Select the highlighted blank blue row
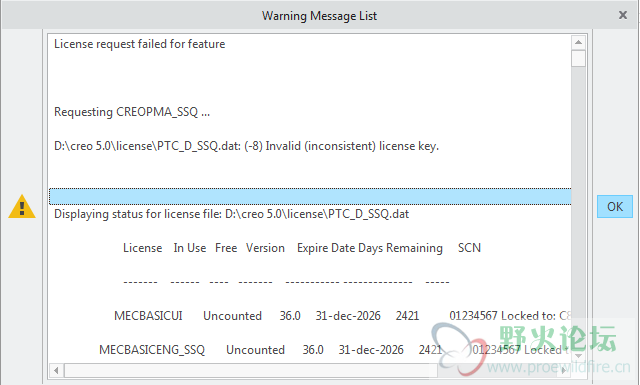640x385 pixels. pos(310,197)
